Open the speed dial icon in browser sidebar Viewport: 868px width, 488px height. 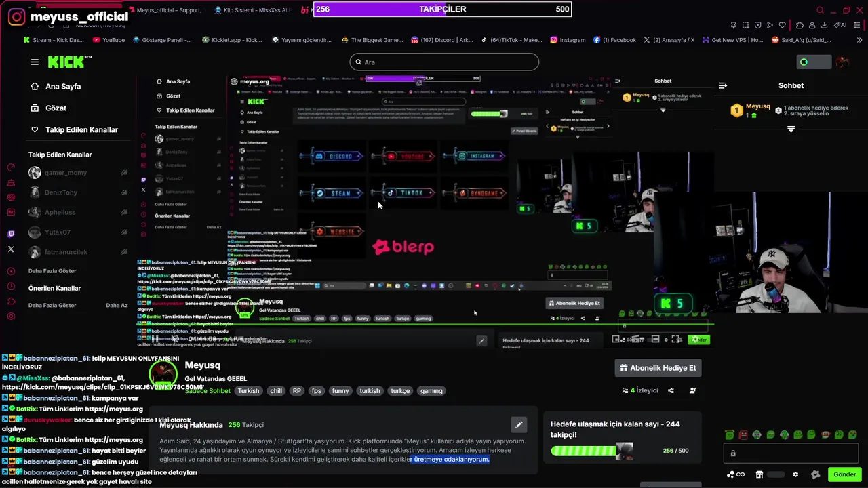11,167
